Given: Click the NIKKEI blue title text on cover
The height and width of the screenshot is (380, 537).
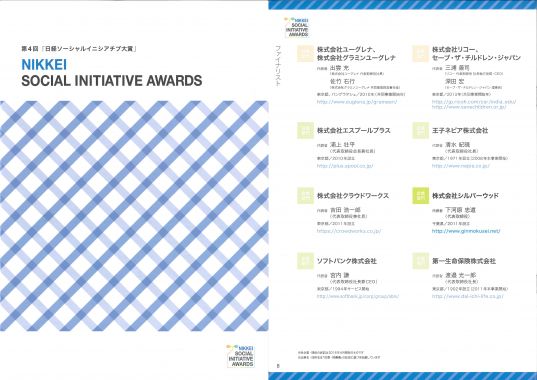Looking at the screenshot, I should tap(44, 65).
